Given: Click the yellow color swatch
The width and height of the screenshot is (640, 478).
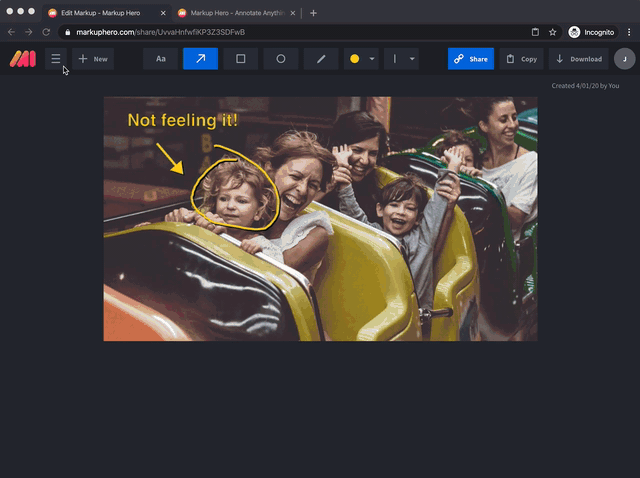Looking at the screenshot, I should click(x=354, y=59).
